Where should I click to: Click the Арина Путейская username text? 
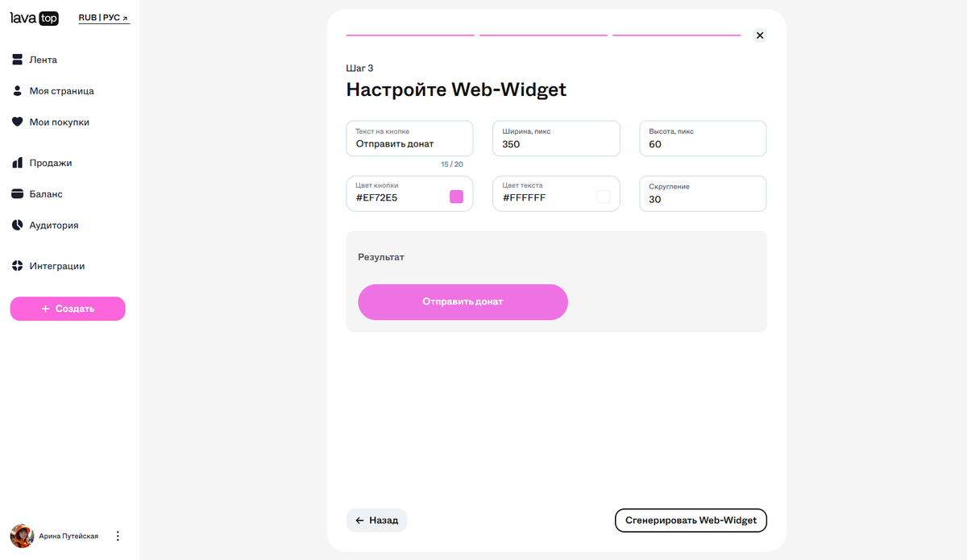68,536
